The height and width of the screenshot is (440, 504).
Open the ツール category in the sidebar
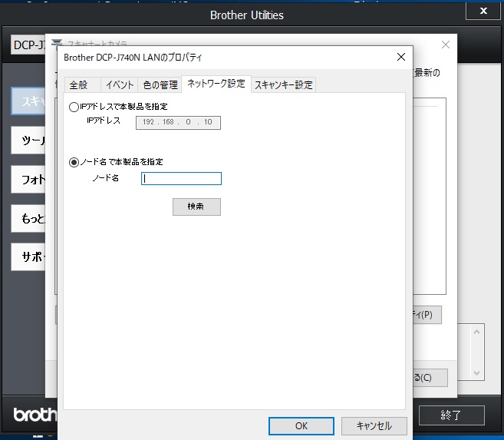[x=31, y=141]
